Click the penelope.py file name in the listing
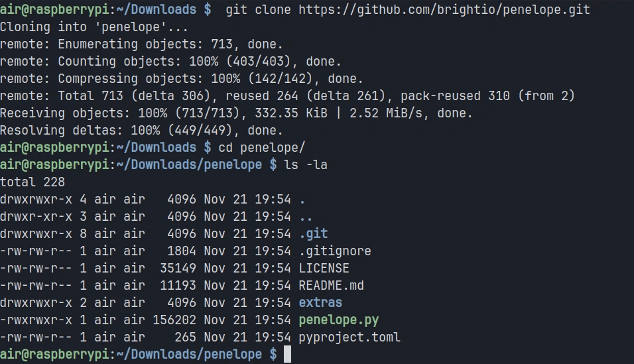Viewport: 634px width, 364px height. pyautogui.click(x=338, y=320)
